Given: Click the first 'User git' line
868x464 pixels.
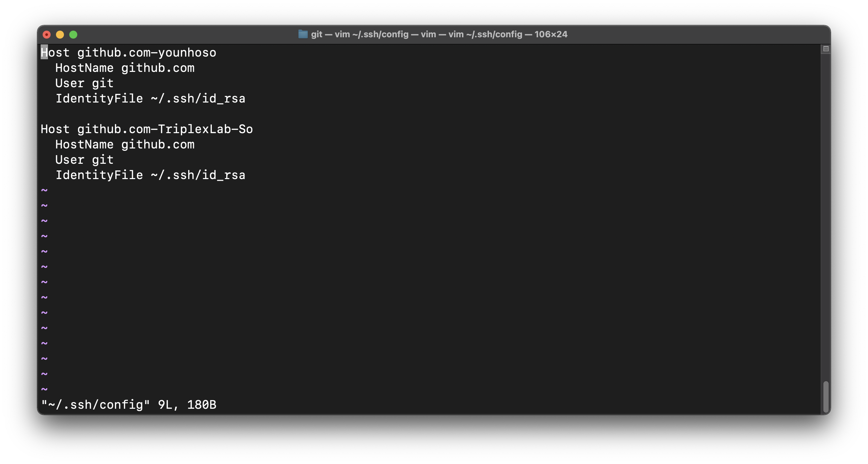Looking at the screenshot, I should click(84, 84).
